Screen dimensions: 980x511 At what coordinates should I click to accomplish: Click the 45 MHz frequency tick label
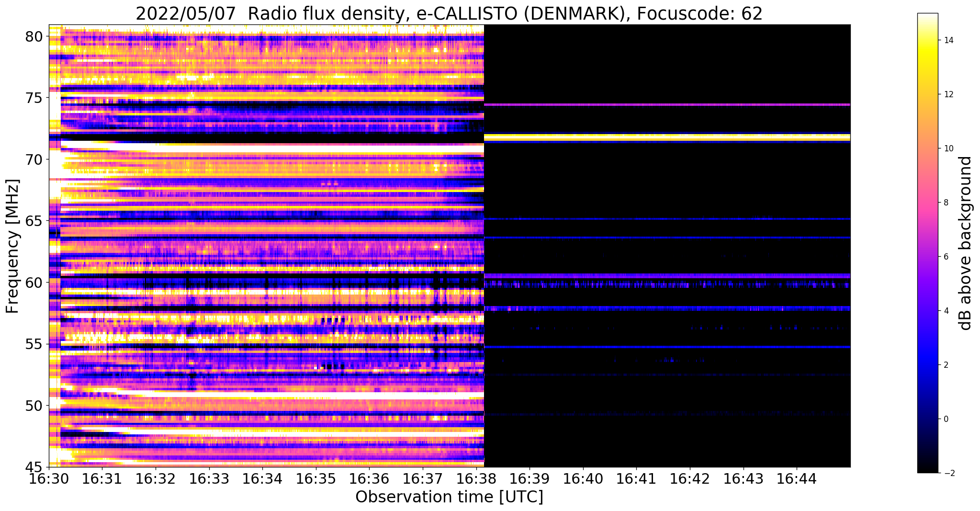(x=34, y=467)
